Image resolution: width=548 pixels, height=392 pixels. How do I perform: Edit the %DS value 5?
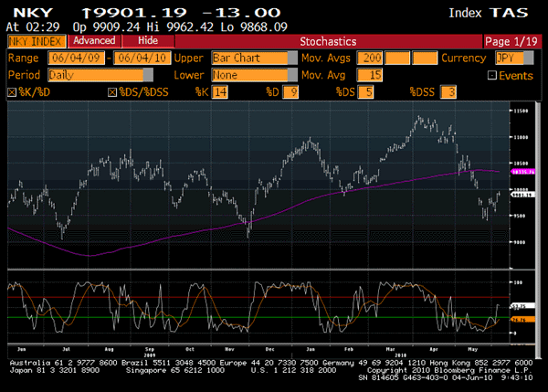click(x=365, y=92)
